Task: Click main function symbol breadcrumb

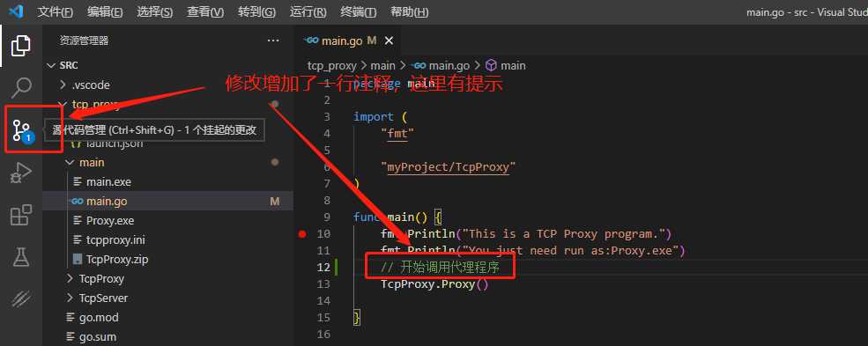Action: pyautogui.click(x=506, y=65)
